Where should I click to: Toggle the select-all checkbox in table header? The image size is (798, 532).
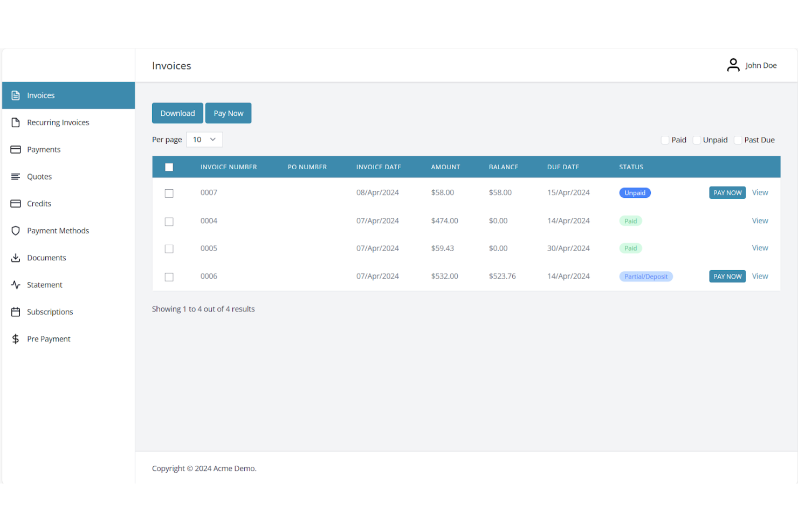(169, 167)
